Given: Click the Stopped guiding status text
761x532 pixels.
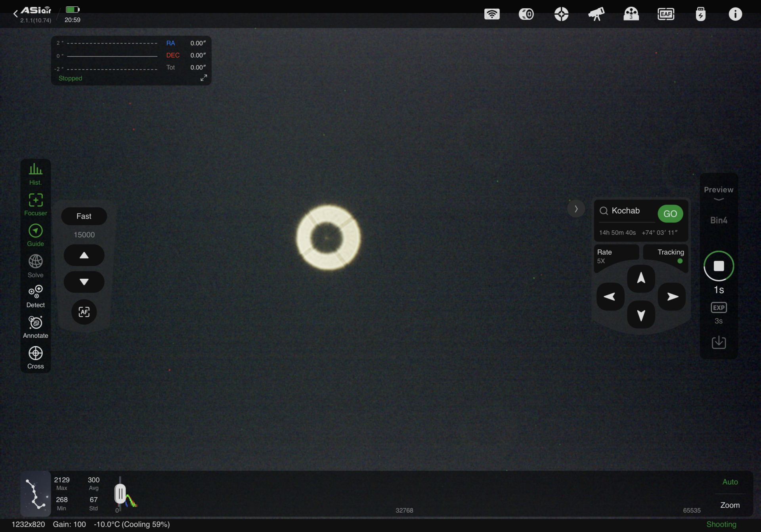Looking at the screenshot, I should [70, 78].
